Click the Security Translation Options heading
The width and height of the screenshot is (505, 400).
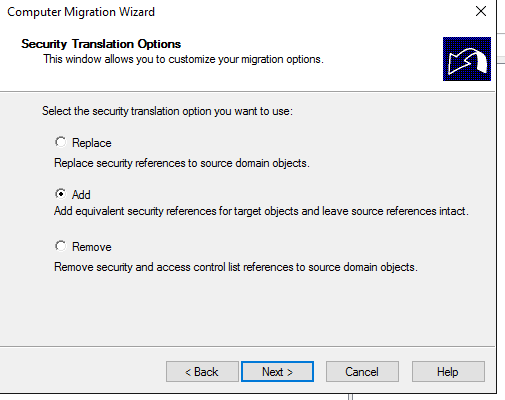tap(101, 44)
